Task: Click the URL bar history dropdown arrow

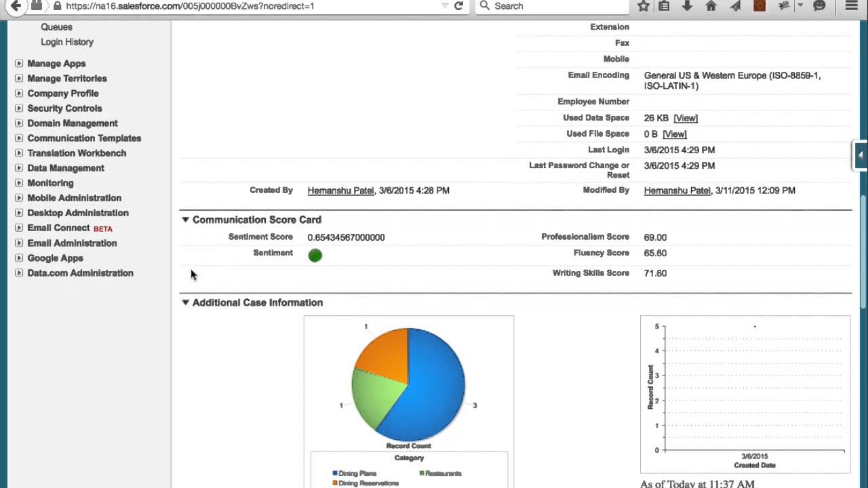Action: click(x=445, y=5)
